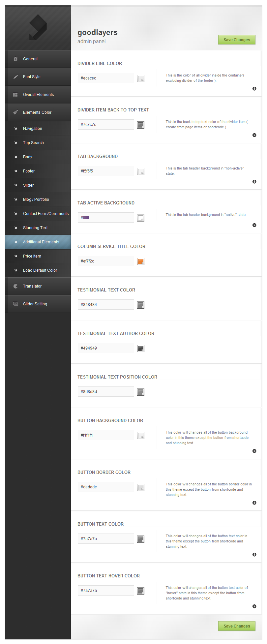Viewport: 267px width, 644px height.
Task: Focus the Divider Line Color hex input
Action: pos(106,78)
